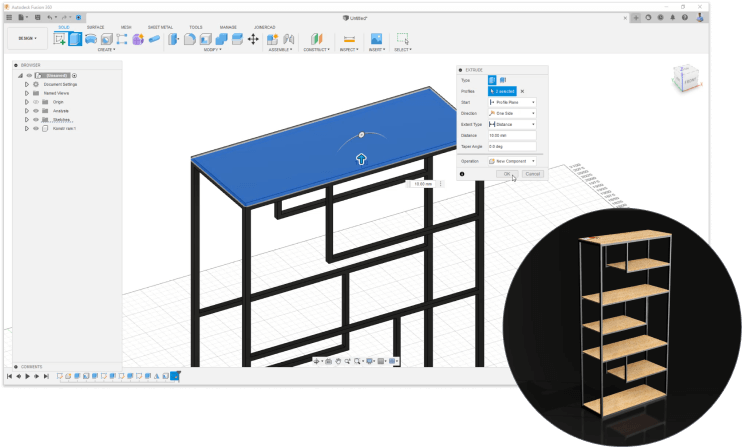Open the Extent Type Distance dropdown
This screenshot has height=447, width=742.
coord(512,124)
